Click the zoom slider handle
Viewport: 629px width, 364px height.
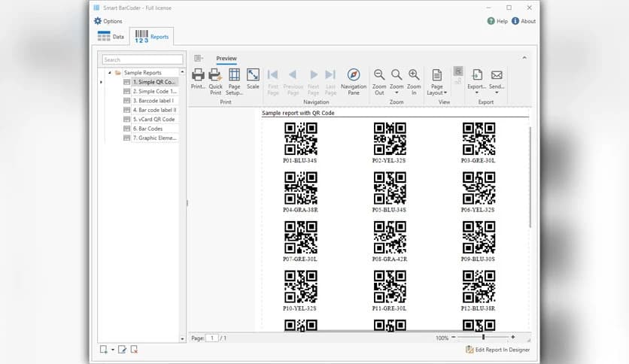(x=483, y=338)
